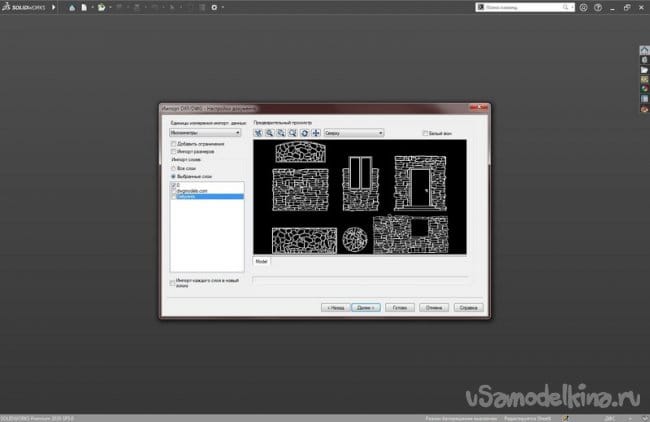Click the Zoom to Fit preview icon
This screenshot has width=650, height=422.
point(259,132)
